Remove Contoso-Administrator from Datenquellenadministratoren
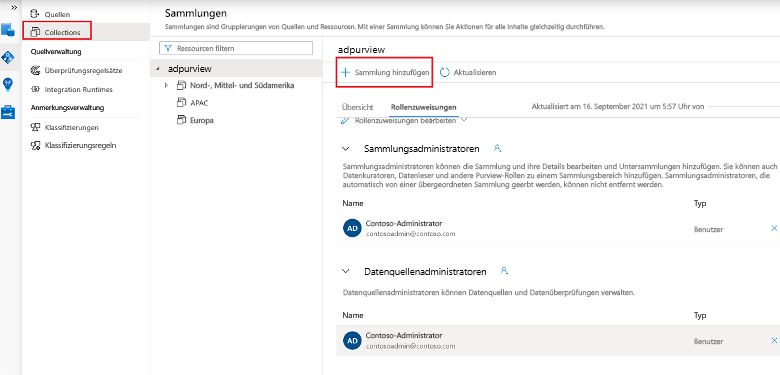780x375 pixels. coord(774,341)
